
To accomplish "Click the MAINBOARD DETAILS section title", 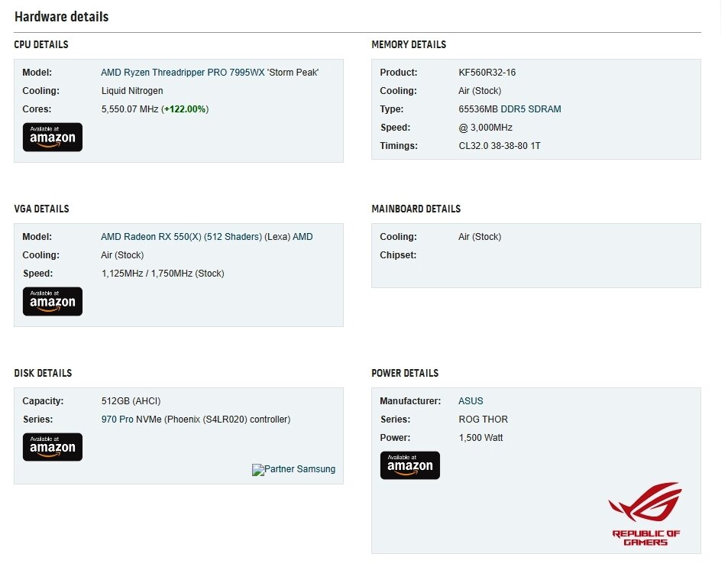I will tap(416, 209).
